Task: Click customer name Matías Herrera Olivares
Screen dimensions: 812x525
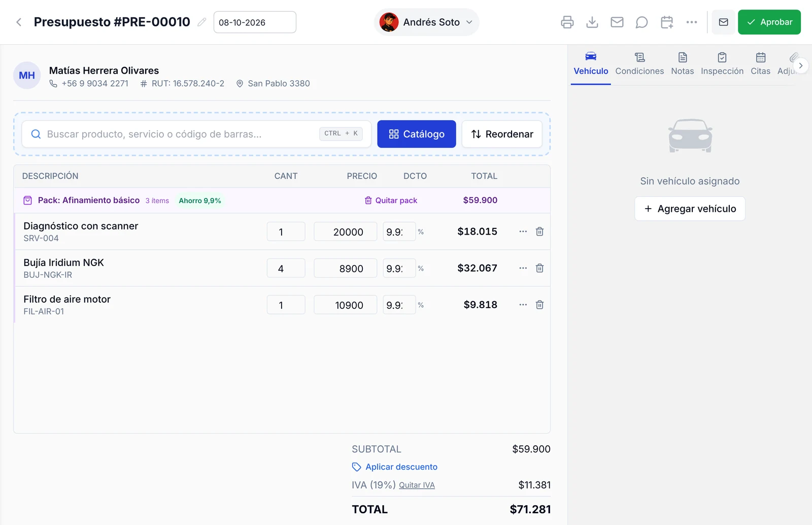Action: [104, 71]
